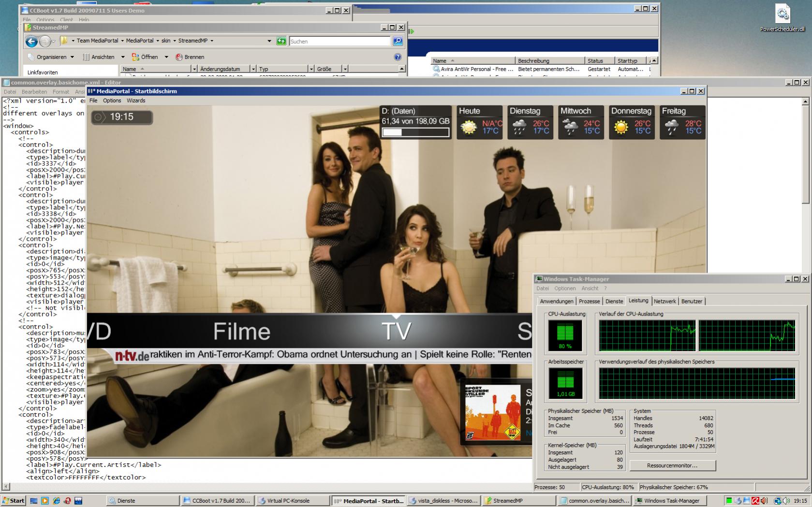Image resolution: width=812 pixels, height=507 pixels.
Task: Click the Internet Explorer quick launch icon
Action: (56, 501)
